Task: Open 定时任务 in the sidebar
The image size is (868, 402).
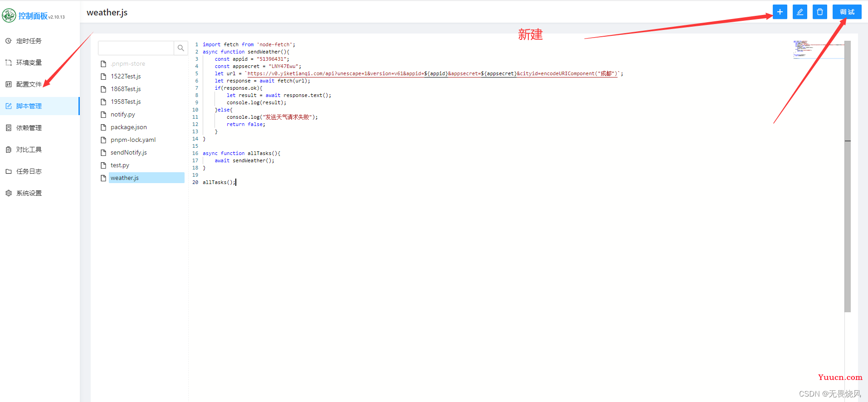Action: (x=40, y=41)
